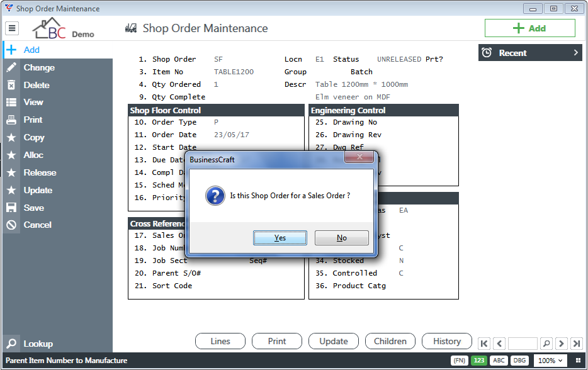Expand the Recent panel chevron

[575, 53]
